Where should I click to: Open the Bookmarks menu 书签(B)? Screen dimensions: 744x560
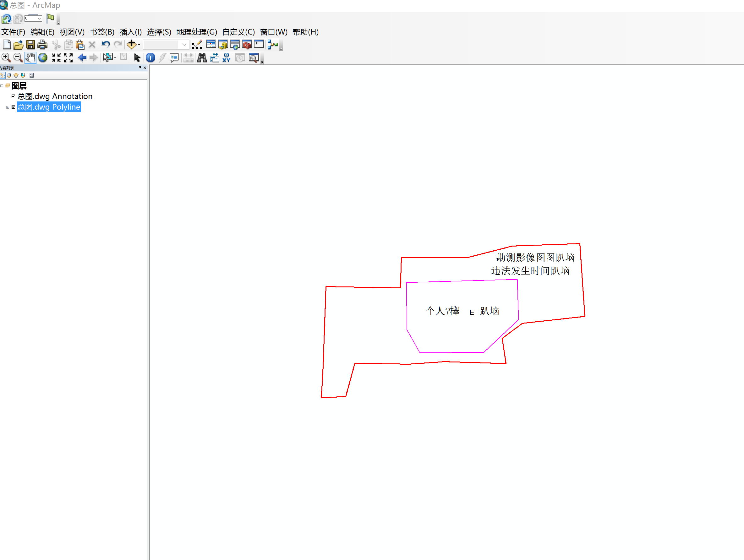coord(102,32)
